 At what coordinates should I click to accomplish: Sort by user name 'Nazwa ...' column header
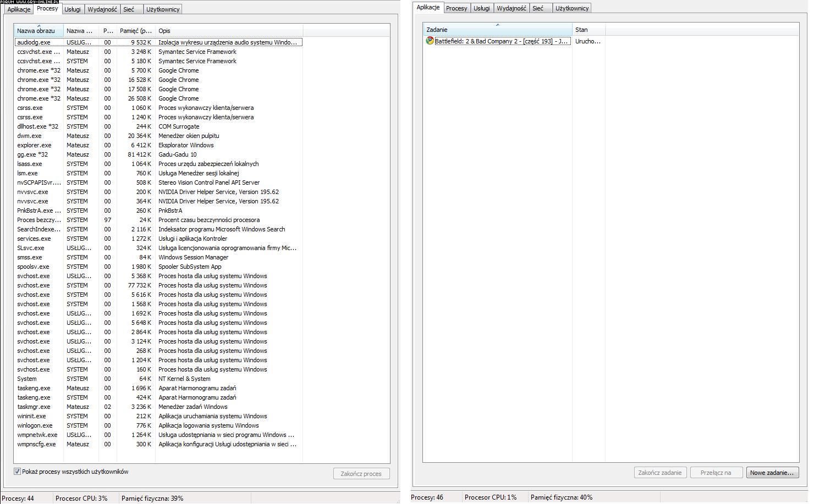81,31
